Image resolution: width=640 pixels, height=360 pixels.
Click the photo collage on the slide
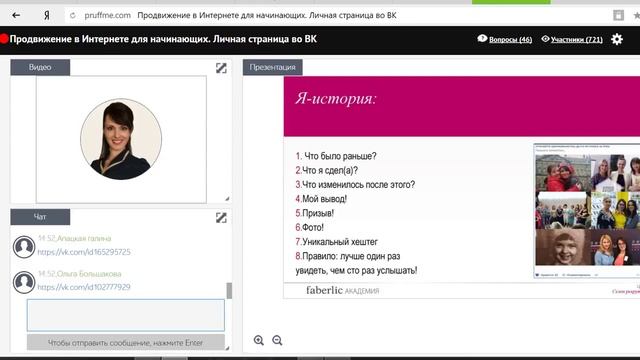[x=587, y=210]
